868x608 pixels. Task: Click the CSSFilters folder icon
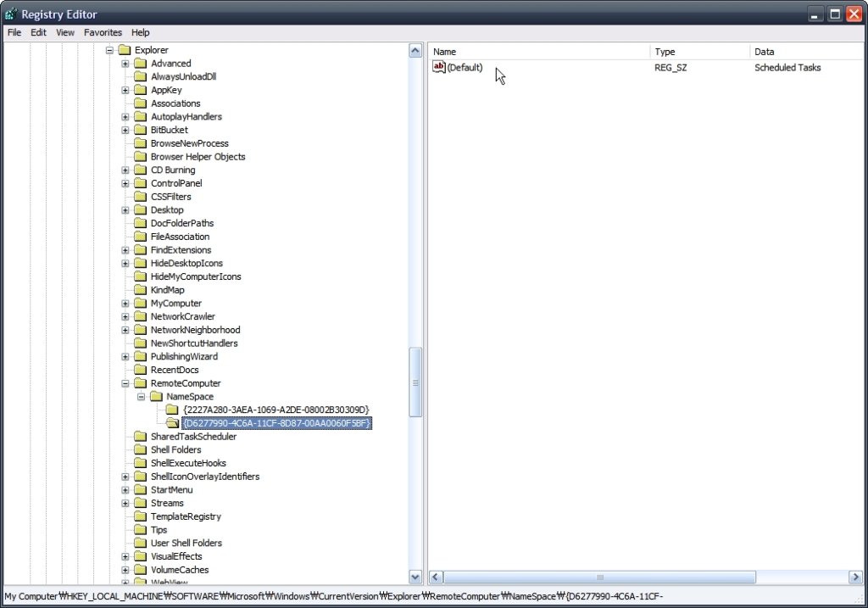tap(141, 197)
